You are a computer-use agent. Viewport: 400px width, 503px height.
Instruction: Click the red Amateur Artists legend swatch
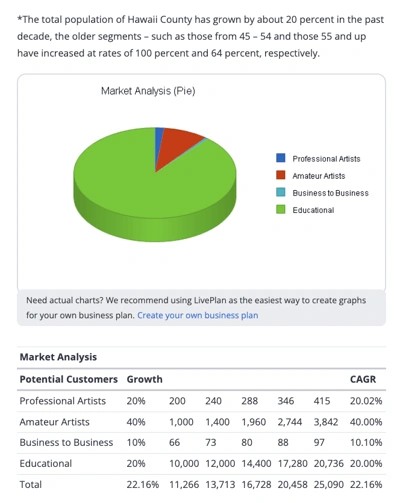pos(281,175)
